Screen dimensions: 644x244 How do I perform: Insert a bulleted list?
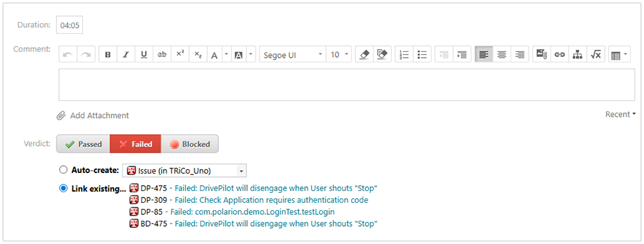pos(422,54)
